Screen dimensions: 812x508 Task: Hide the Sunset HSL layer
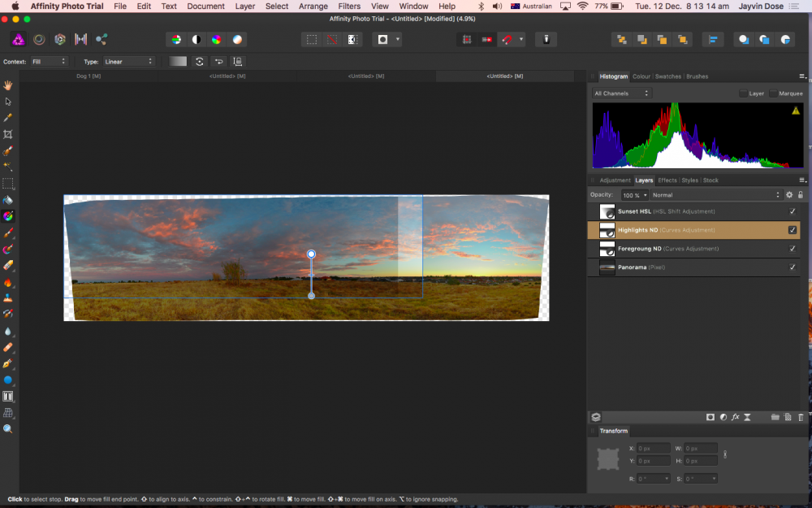(793, 211)
